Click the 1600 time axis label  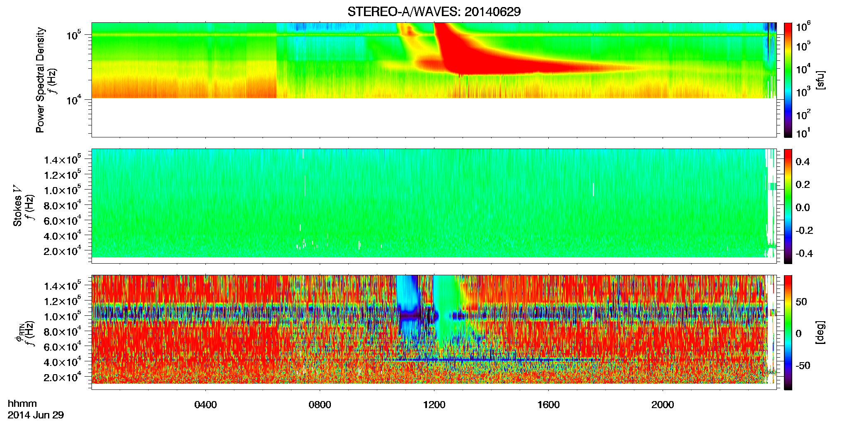coord(548,405)
